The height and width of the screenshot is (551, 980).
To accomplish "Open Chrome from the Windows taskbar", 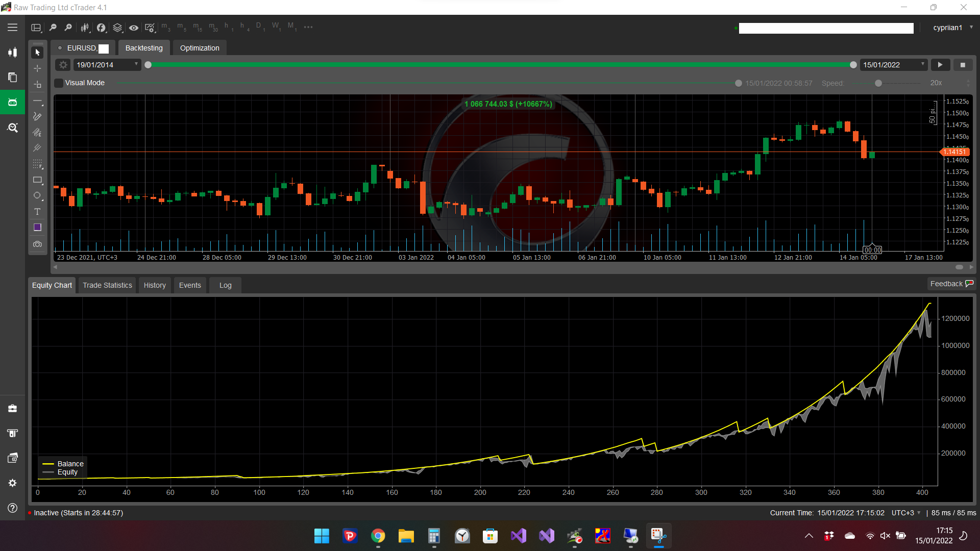I will 378,536.
